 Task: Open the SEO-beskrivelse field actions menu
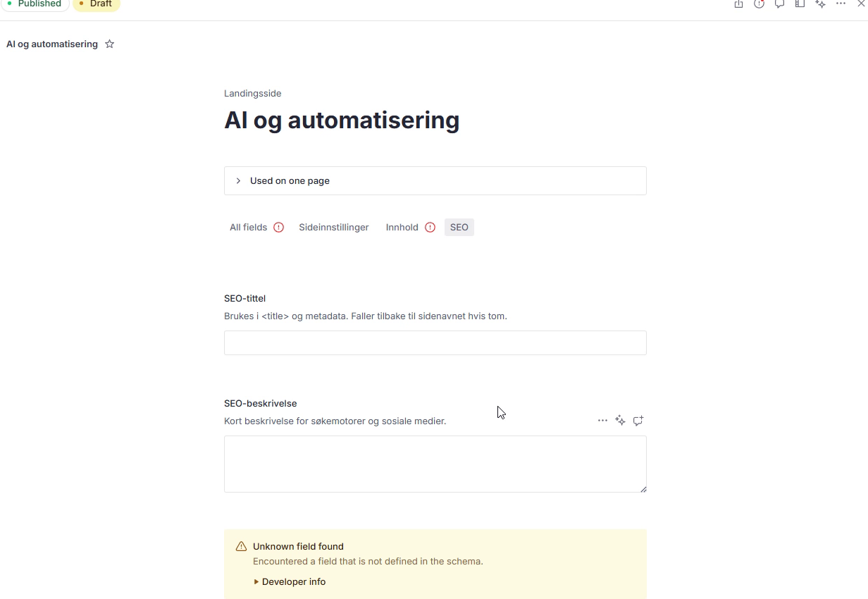point(602,421)
